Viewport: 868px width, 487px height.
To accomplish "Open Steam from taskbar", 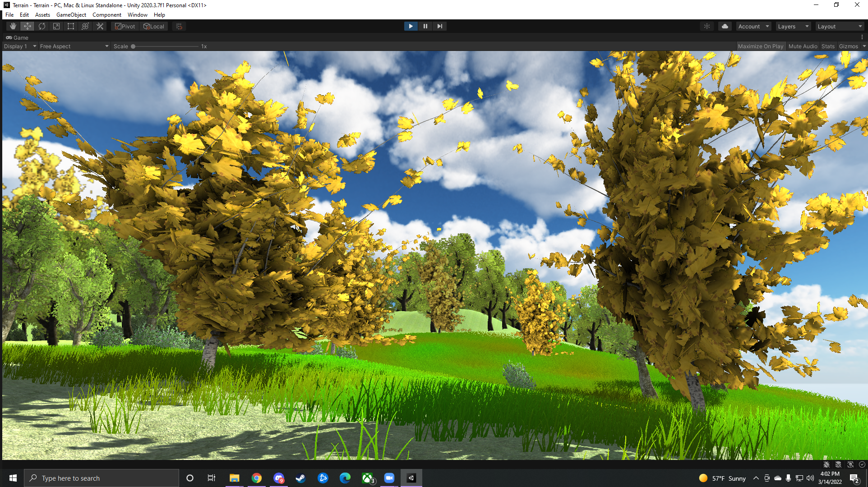I will coord(300,478).
